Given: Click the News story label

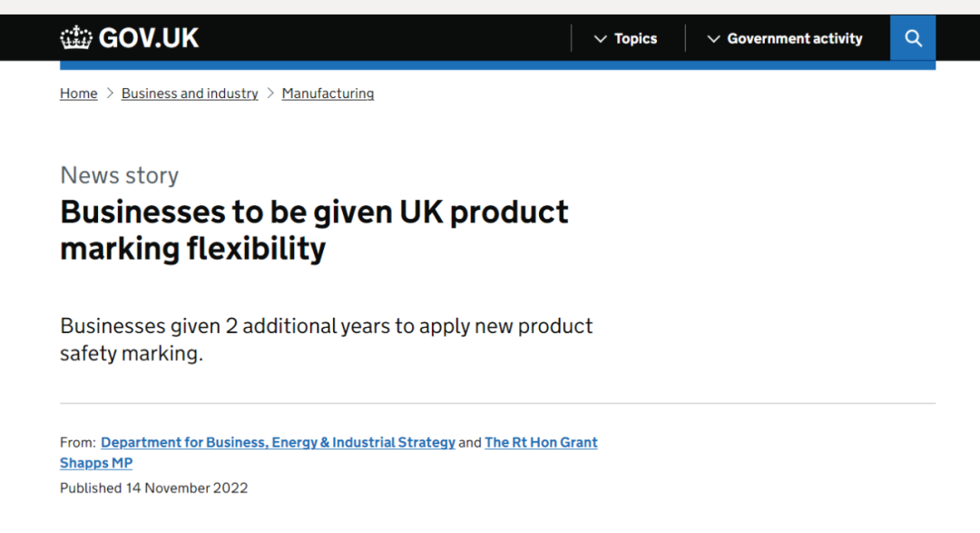Looking at the screenshot, I should tap(119, 175).
